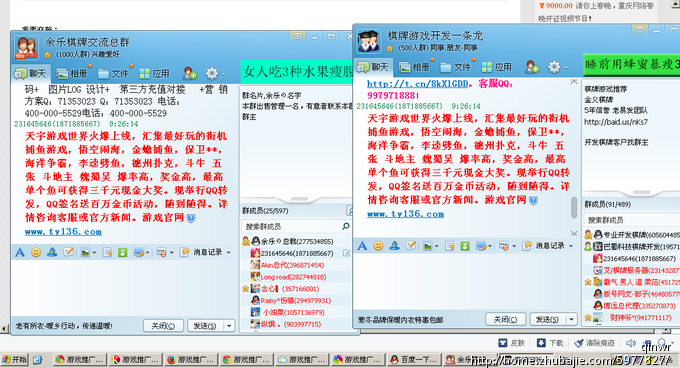Switch to 相册 tab in 棋牌游戏开发一条龙

[x=415, y=67]
